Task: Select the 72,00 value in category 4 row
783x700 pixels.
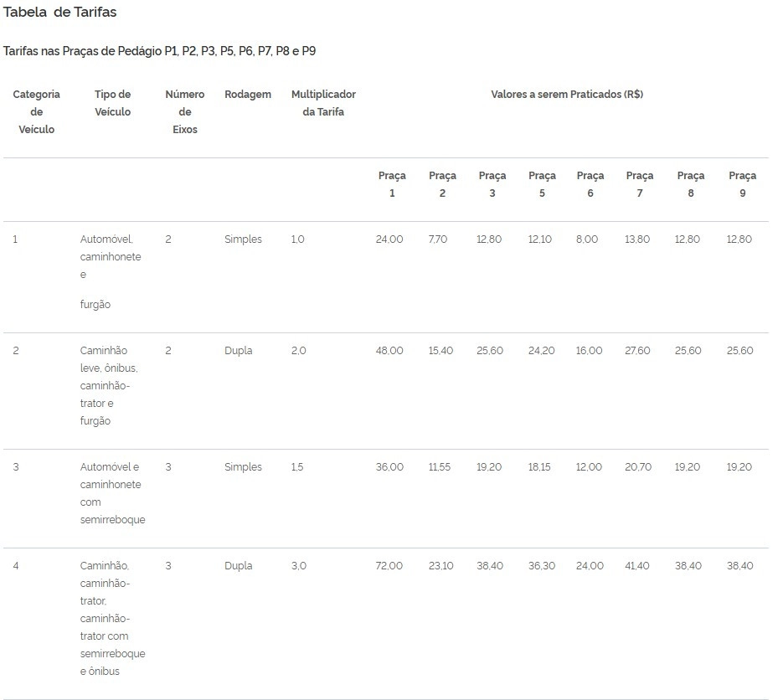Action: 389,566
